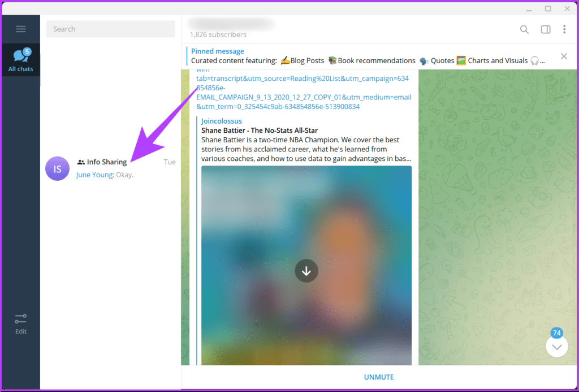Image resolution: width=579 pixels, height=392 pixels.
Task: Click the group icon beside Info Sharing
Action: (x=81, y=162)
